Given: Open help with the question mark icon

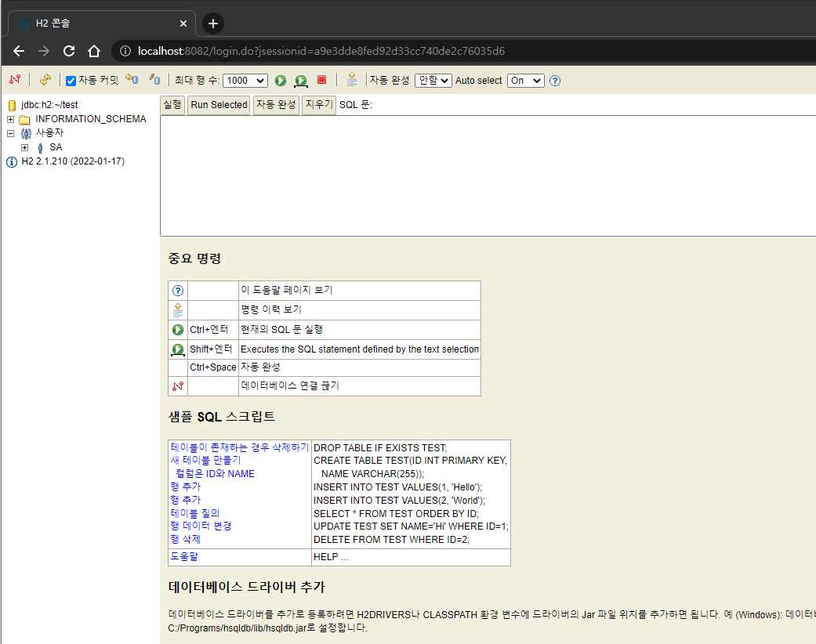Looking at the screenshot, I should pos(554,80).
